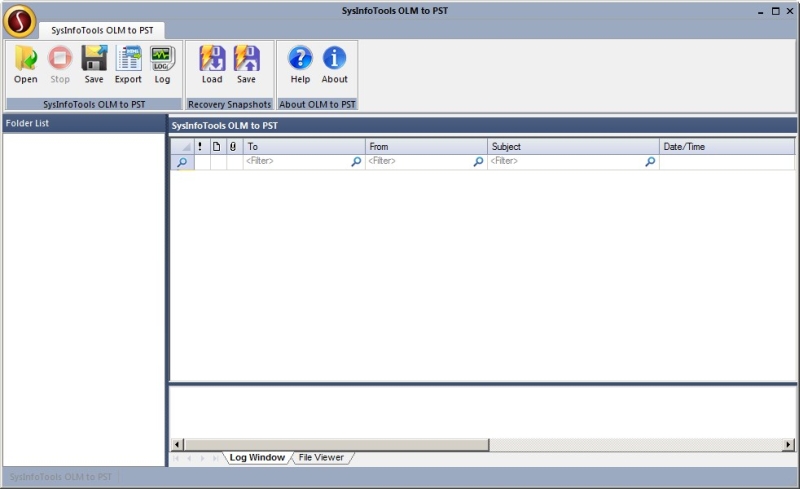Click the To column header
This screenshot has height=489, width=800.
pyautogui.click(x=304, y=146)
